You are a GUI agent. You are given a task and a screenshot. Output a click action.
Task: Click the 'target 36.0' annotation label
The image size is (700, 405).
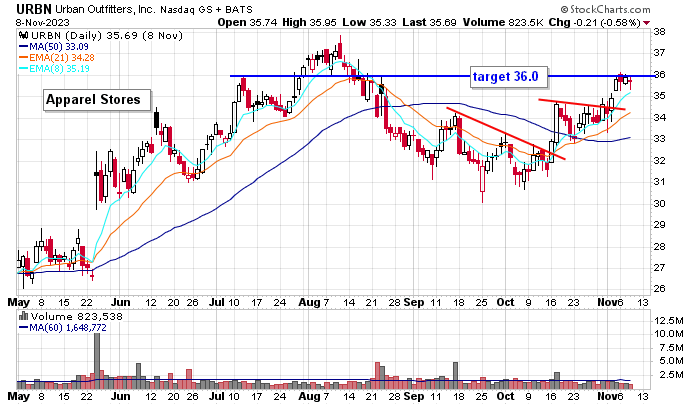pyautogui.click(x=509, y=77)
